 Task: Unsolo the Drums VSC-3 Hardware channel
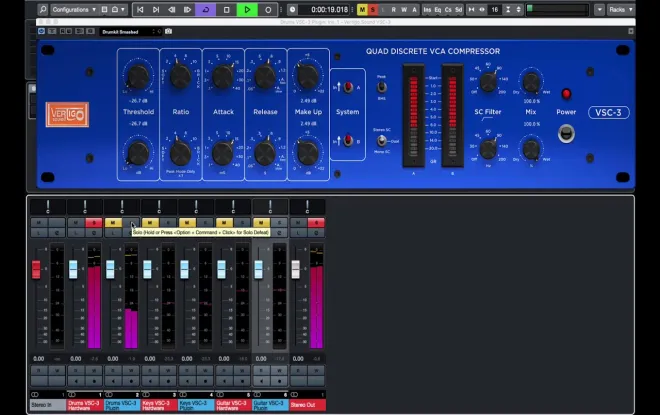[94, 222]
